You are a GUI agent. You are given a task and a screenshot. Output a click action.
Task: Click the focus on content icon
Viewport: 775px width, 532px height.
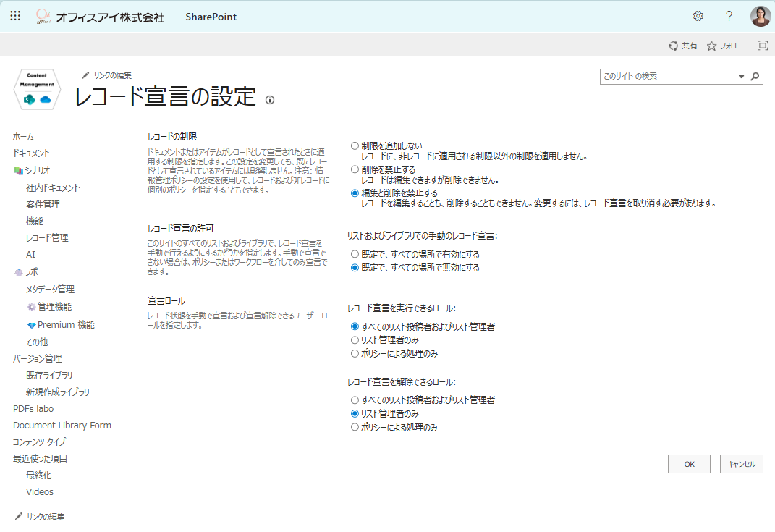click(x=762, y=46)
